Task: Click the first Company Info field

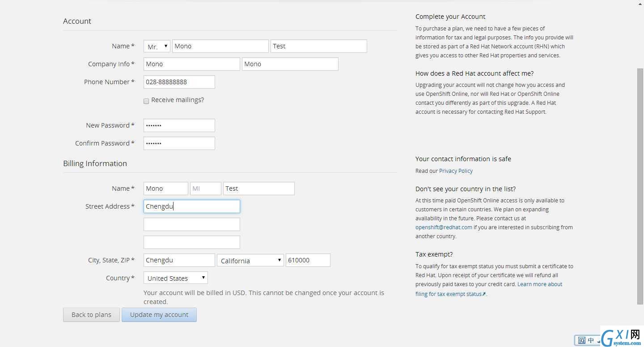Action: click(192, 64)
